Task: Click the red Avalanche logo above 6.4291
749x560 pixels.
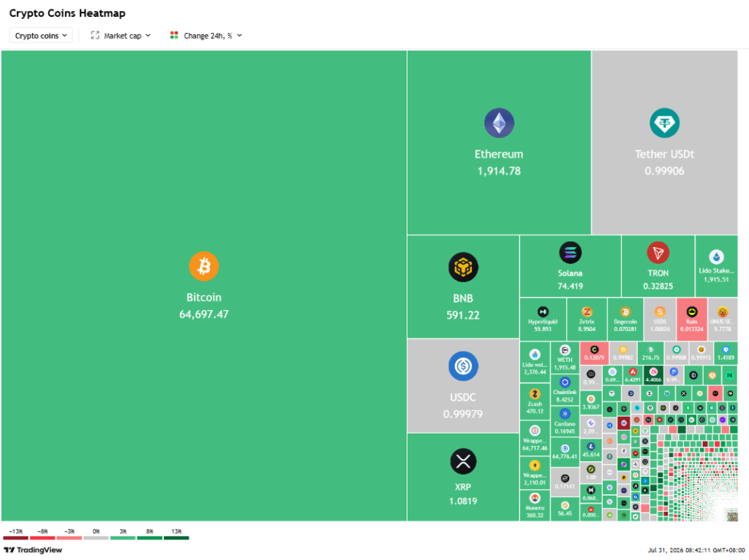Action: coord(633,371)
